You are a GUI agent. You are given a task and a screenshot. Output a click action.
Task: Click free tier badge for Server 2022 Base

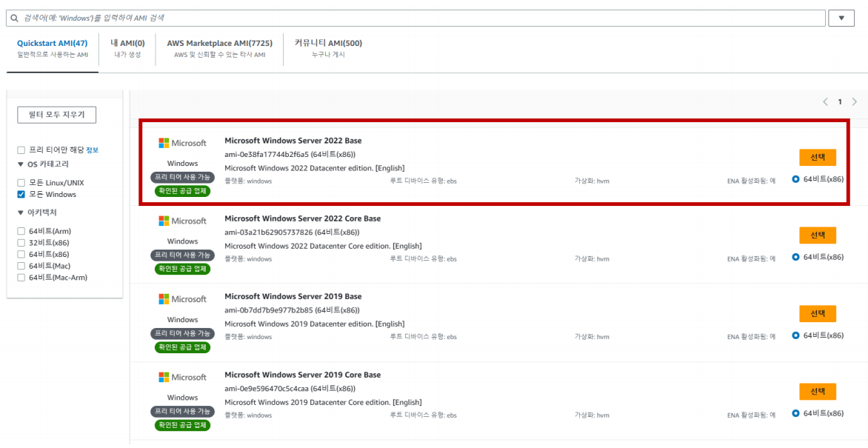click(x=182, y=177)
